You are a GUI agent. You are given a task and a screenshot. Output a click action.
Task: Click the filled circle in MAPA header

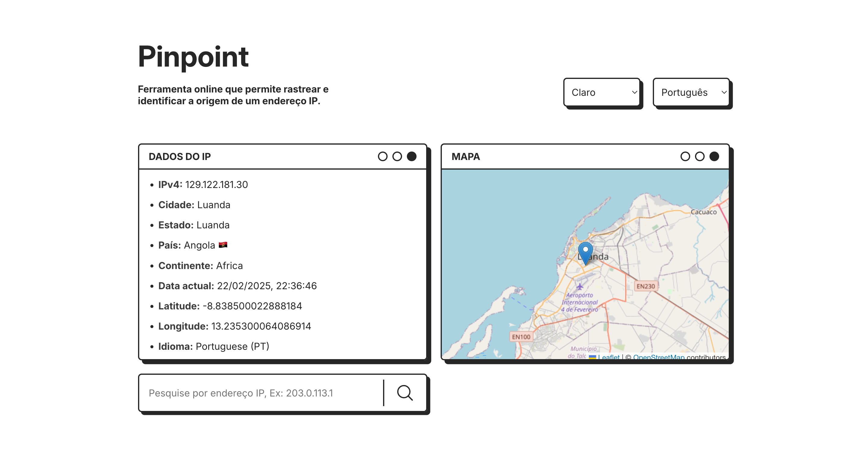(x=714, y=156)
